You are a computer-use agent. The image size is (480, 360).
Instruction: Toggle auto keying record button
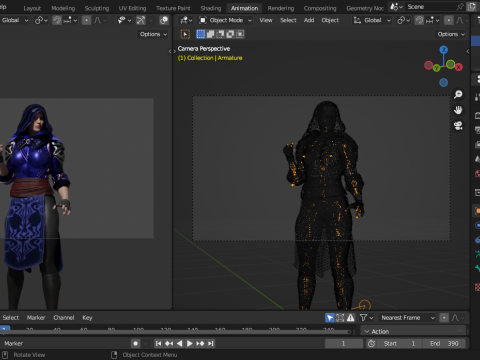[x=136, y=343]
